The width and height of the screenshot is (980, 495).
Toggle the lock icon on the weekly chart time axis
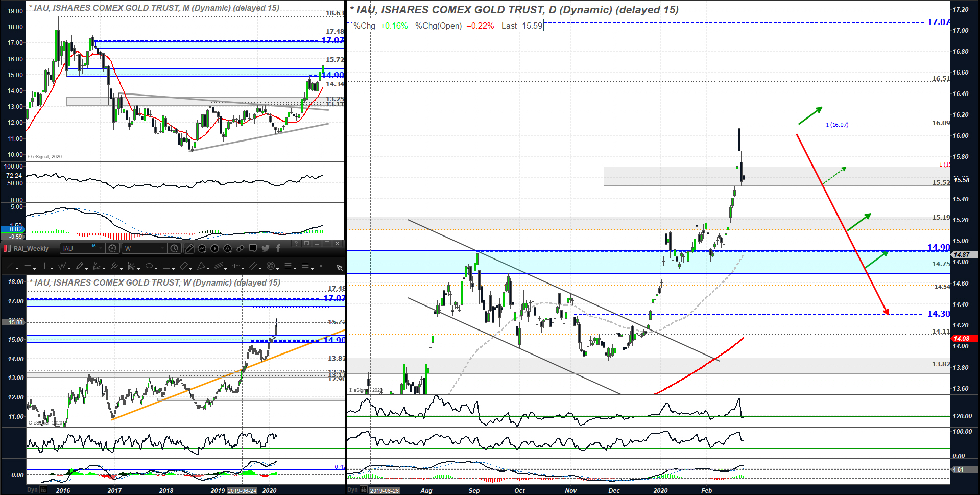click(44, 490)
